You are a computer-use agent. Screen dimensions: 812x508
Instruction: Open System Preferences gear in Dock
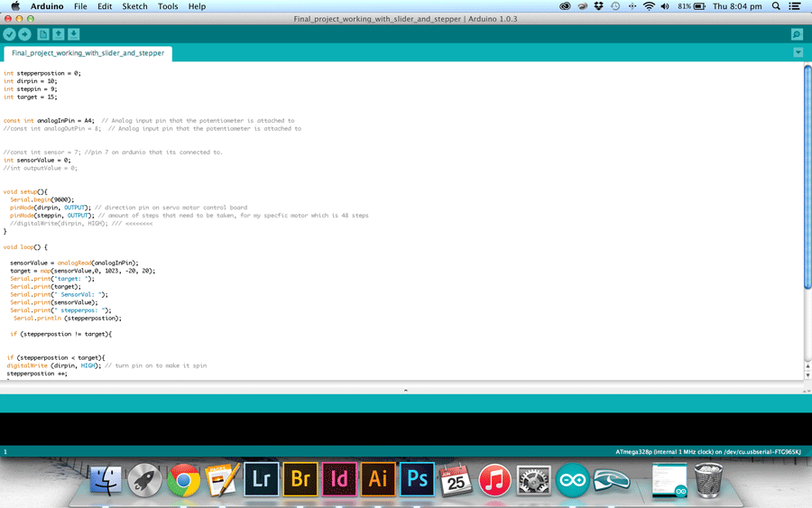(534, 480)
